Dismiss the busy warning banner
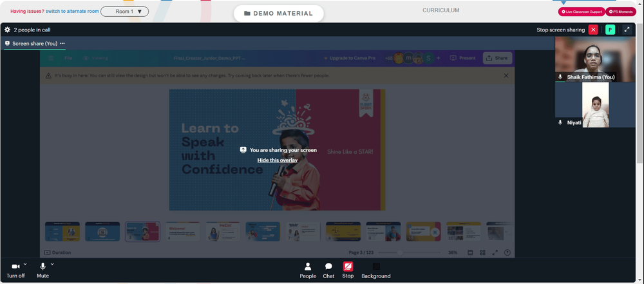The height and width of the screenshot is (284, 644). click(506, 75)
